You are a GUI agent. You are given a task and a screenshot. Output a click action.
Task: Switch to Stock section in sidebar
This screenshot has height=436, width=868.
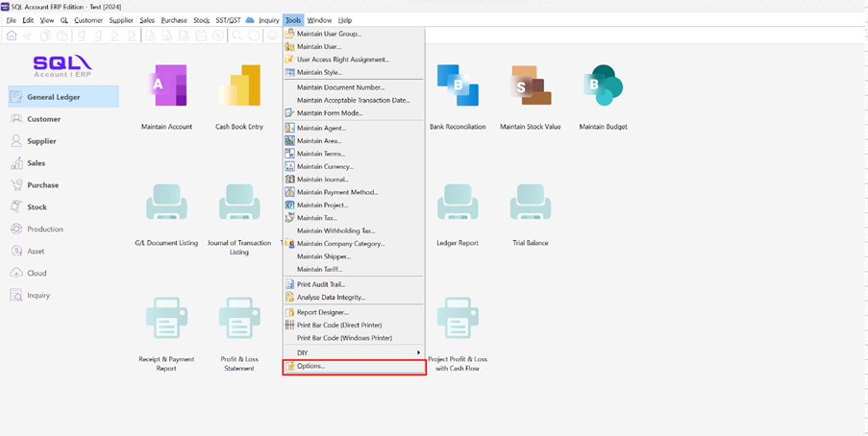37,207
